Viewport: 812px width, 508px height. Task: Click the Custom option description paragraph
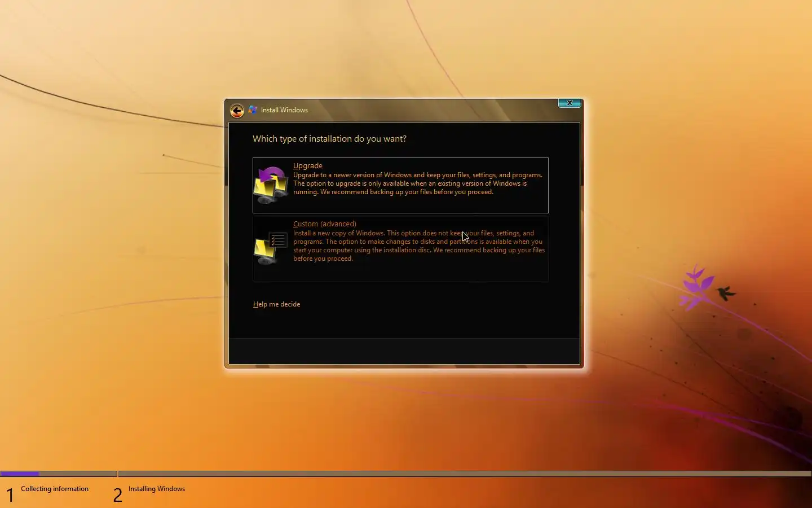pyautogui.click(x=419, y=246)
